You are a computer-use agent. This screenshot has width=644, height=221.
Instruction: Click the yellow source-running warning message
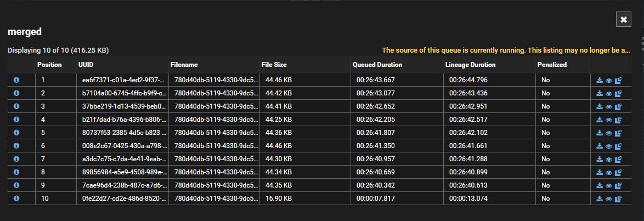[x=506, y=50]
